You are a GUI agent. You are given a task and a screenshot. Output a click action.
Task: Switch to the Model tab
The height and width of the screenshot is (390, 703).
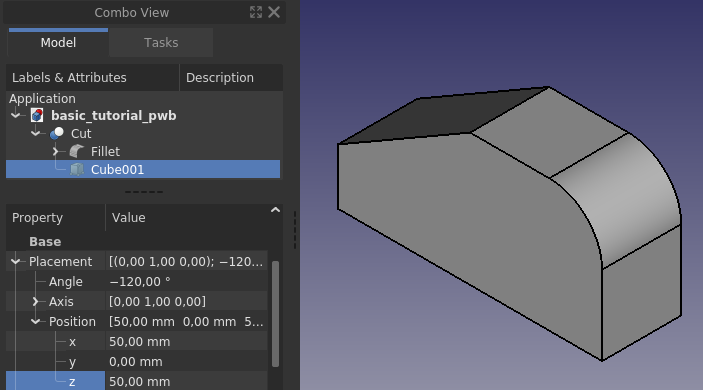pyautogui.click(x=58, y=43)
